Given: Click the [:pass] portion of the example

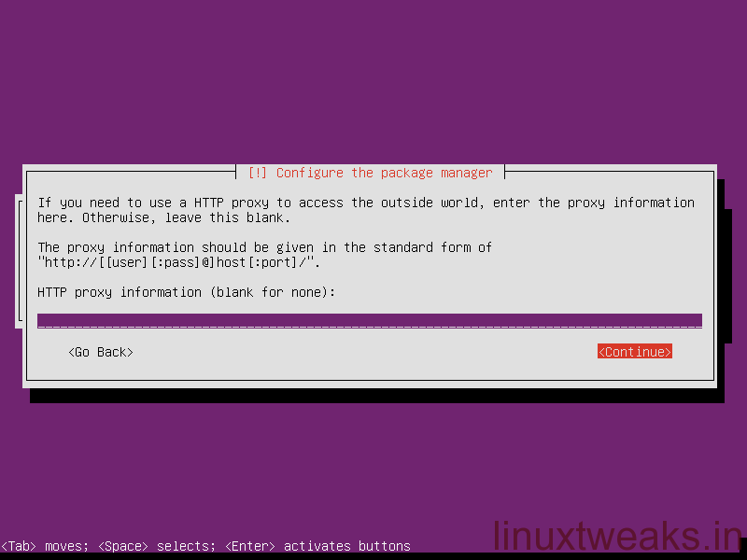Looking at the screenshot, I should 175,262.
